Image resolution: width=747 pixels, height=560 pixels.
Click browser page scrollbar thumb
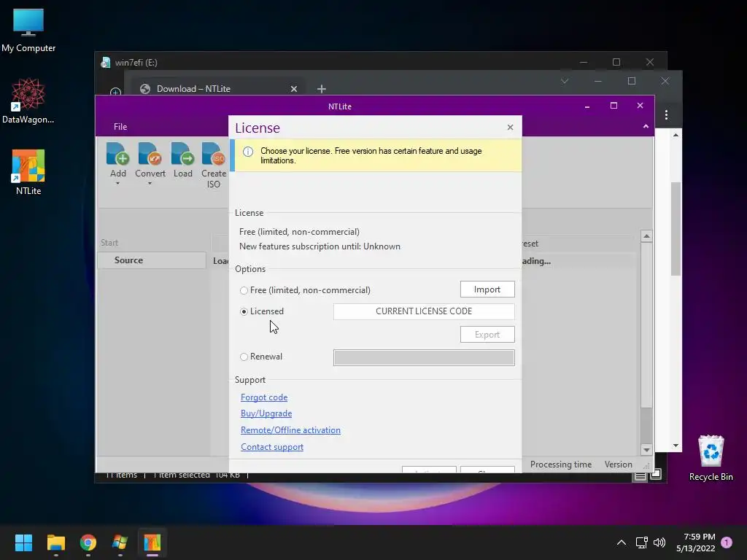[x=676, y=229]
